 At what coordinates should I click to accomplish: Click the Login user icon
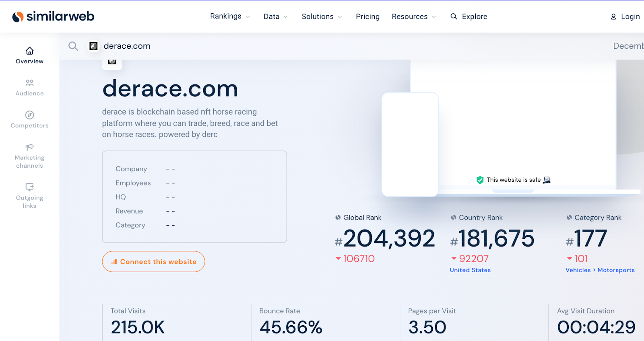[613, 17]
